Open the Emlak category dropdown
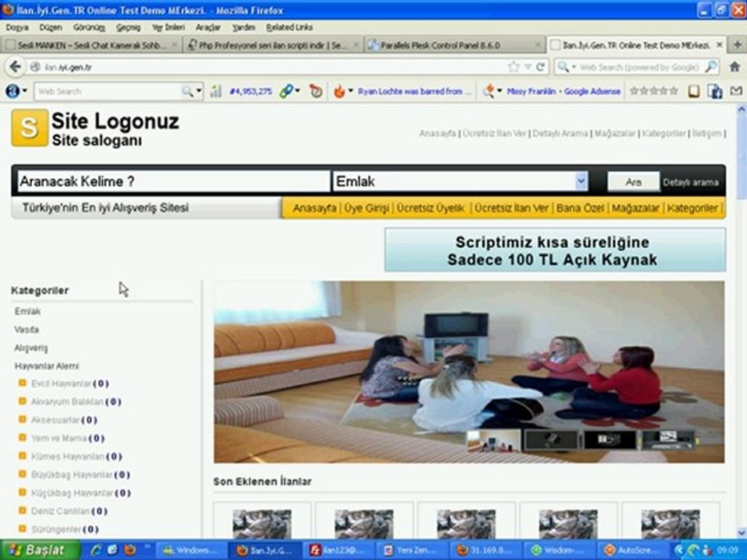The height and width of the screenshot is (560, 747). [x=580, y=181]
